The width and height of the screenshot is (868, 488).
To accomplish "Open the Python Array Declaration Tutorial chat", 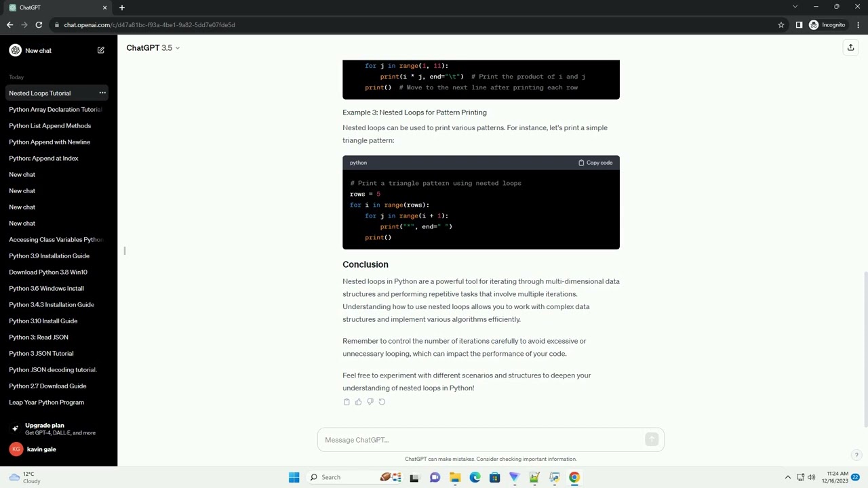I will 56,109.
